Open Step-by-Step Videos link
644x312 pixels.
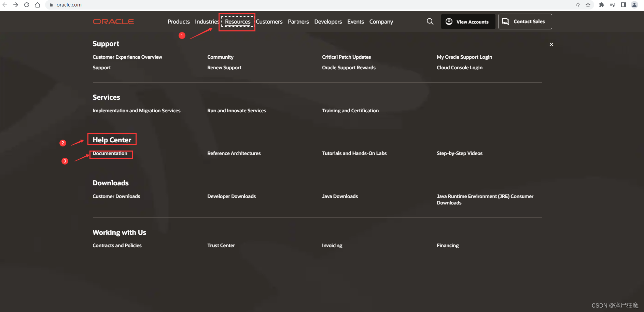coord(460,153)
